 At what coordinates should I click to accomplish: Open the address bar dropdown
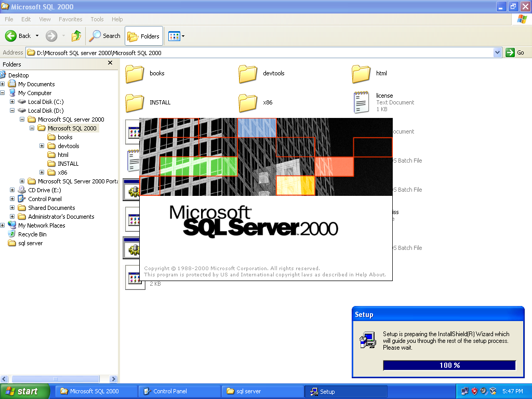pyautogui.click(x=497, y=52)
